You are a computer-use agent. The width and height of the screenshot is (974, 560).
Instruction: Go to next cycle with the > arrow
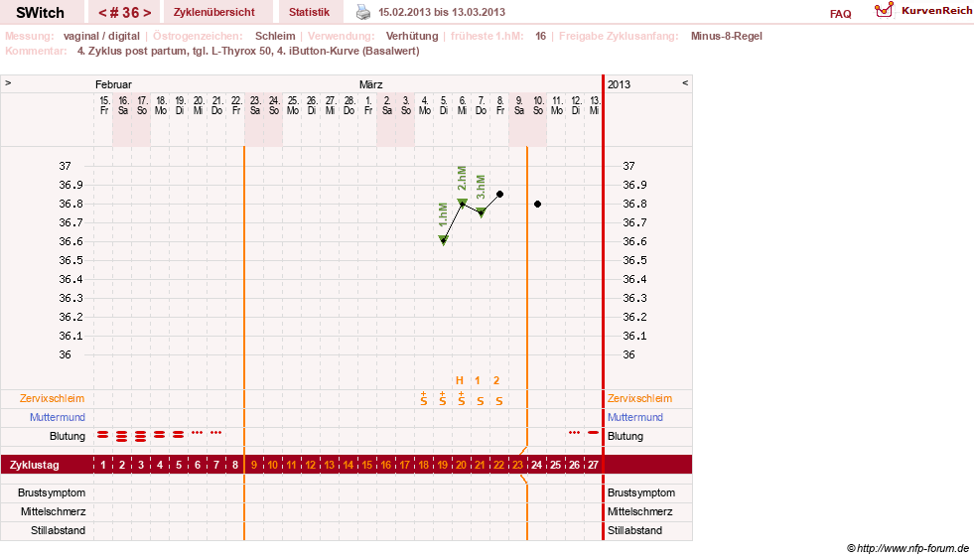coord(147,13)
